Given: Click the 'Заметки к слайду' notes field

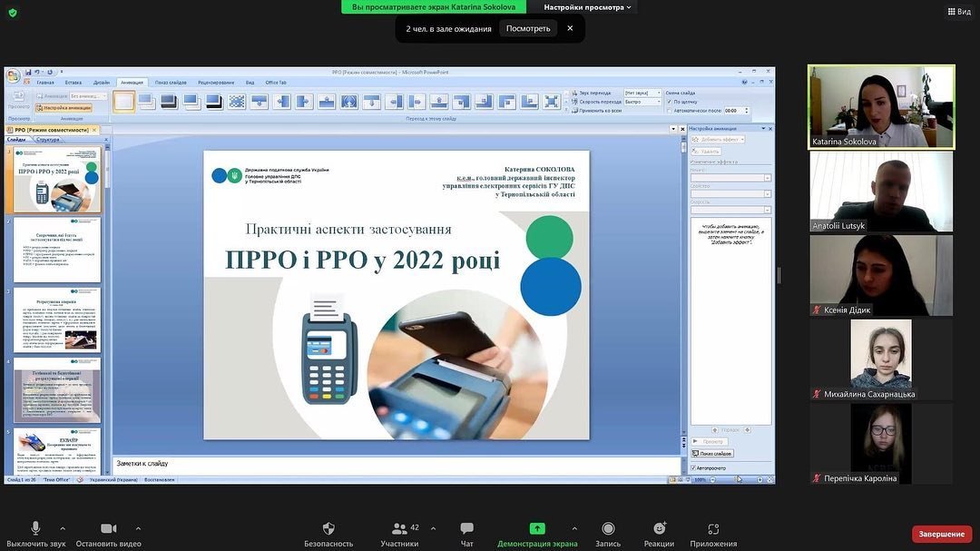Looking at the screenshot, I should [x=397, y=465].
